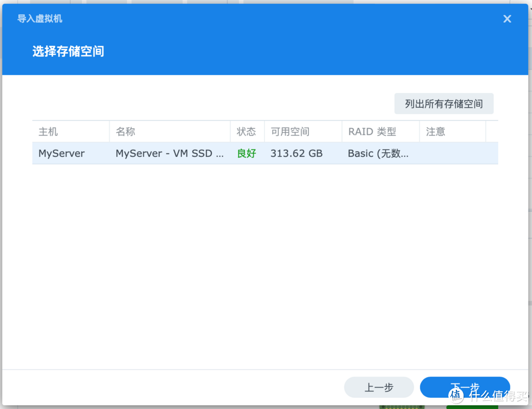
Task: Click the 313.62 GB available space cell
Action: 296,153
